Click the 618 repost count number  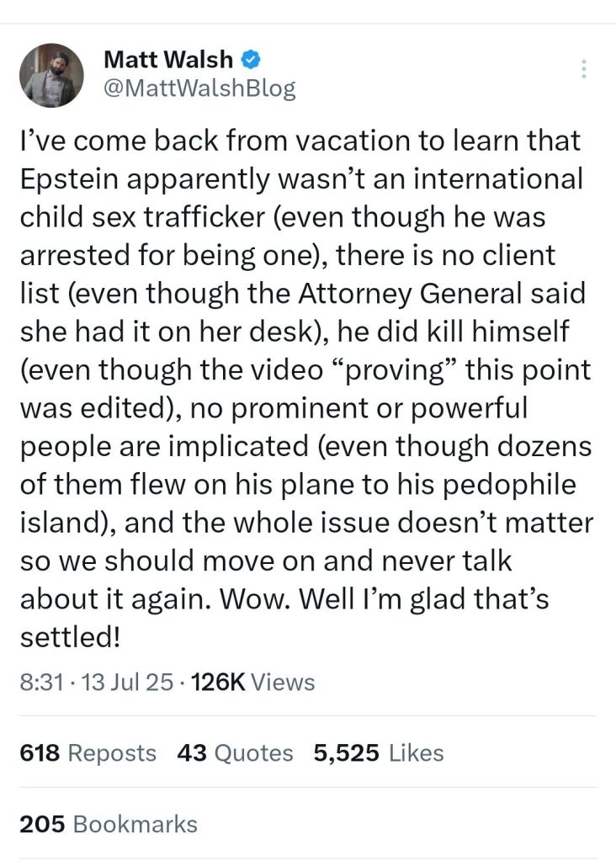(39, 752)
